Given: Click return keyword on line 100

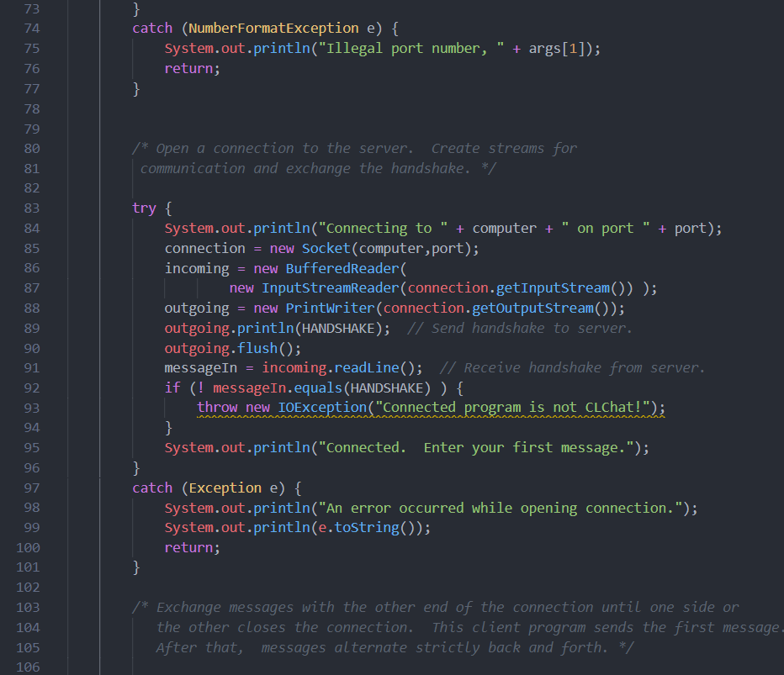Looking at the screenshot, I should pyautogui.click(x=188, y=547).
